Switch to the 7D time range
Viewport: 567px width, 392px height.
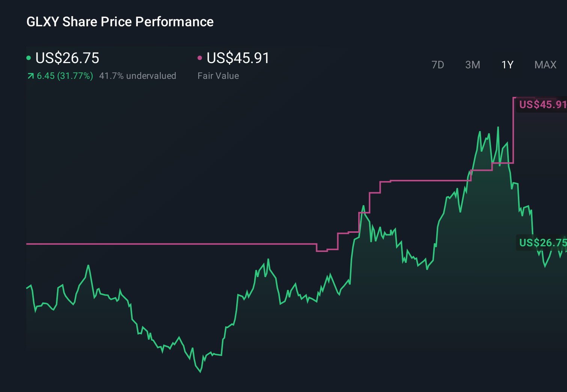(438, 65)
